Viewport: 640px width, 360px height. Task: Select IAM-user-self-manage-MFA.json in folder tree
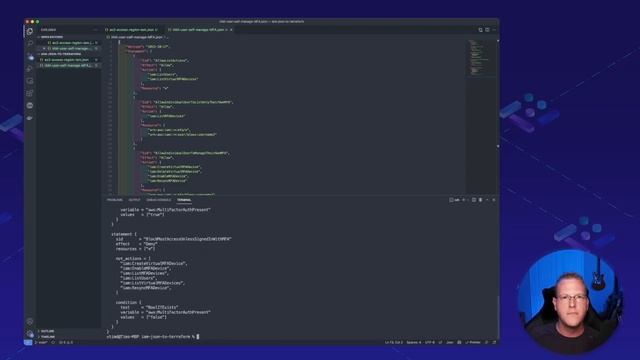[68, 65]
